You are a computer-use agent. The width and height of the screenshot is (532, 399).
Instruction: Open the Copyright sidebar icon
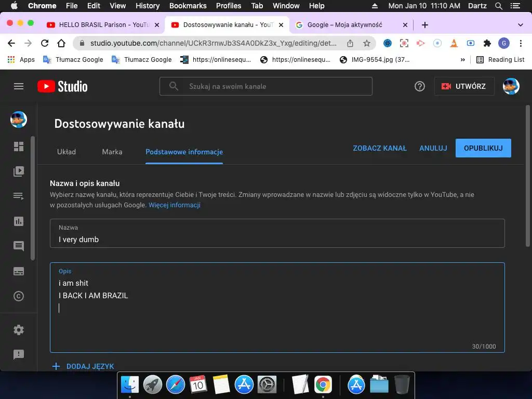tap(19, 296)
